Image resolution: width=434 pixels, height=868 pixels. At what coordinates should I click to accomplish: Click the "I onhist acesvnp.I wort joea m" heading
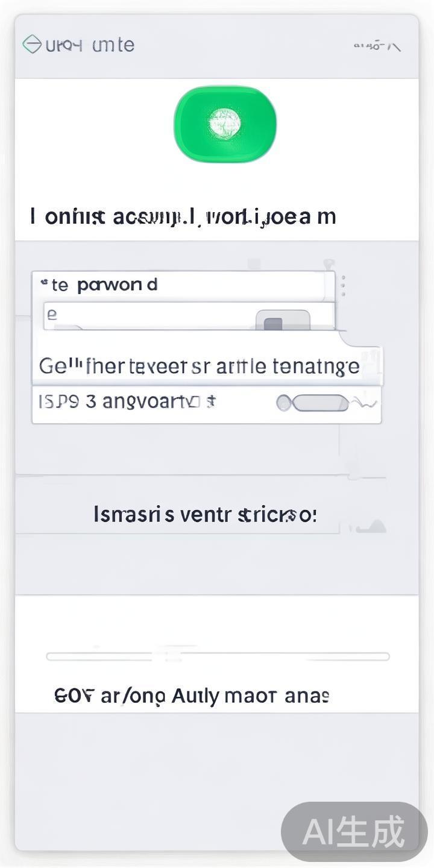(x=183, y=216)
